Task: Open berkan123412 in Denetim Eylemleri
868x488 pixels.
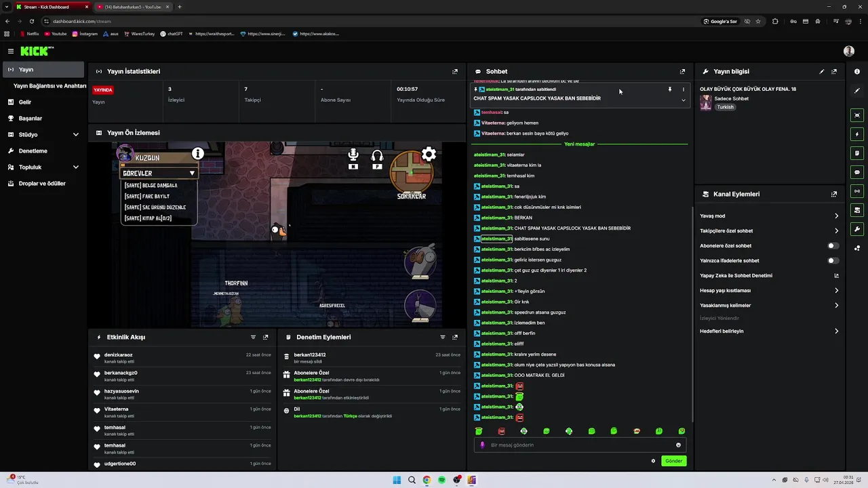Action: [x=310, y=354]
